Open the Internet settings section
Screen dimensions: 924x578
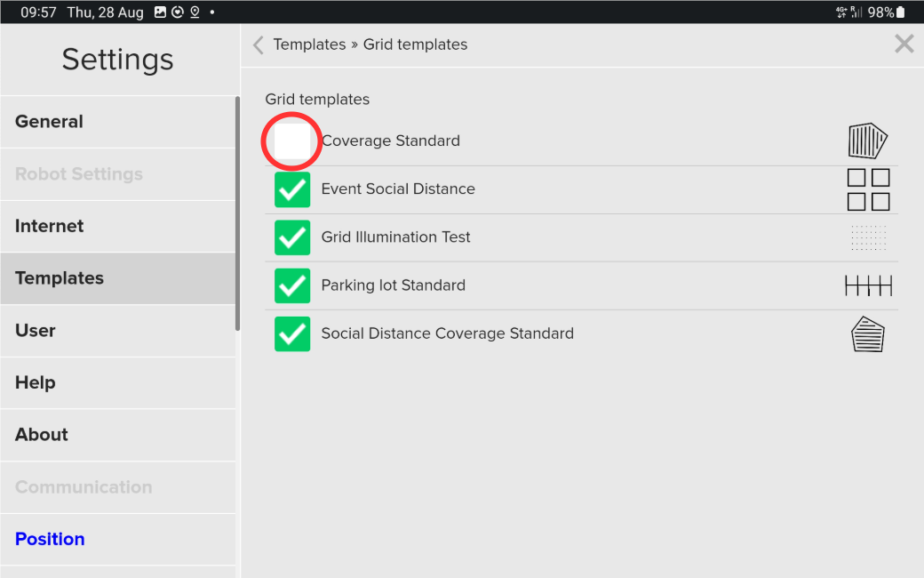[50, 226]
